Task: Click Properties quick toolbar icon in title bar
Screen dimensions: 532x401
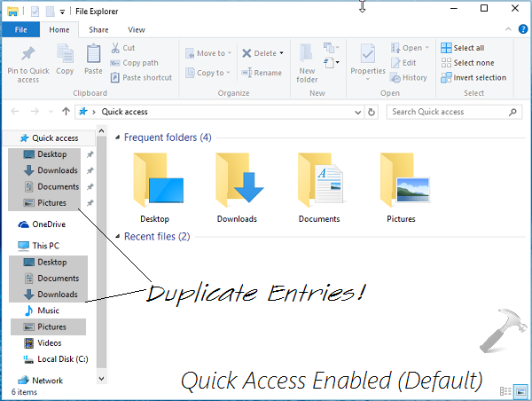Action: (35, 12)
